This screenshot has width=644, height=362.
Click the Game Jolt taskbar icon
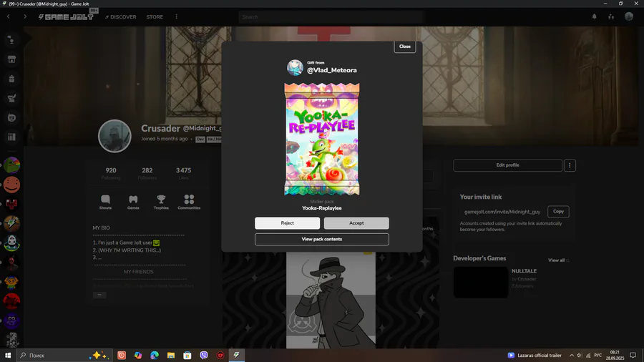coord(237,355)
